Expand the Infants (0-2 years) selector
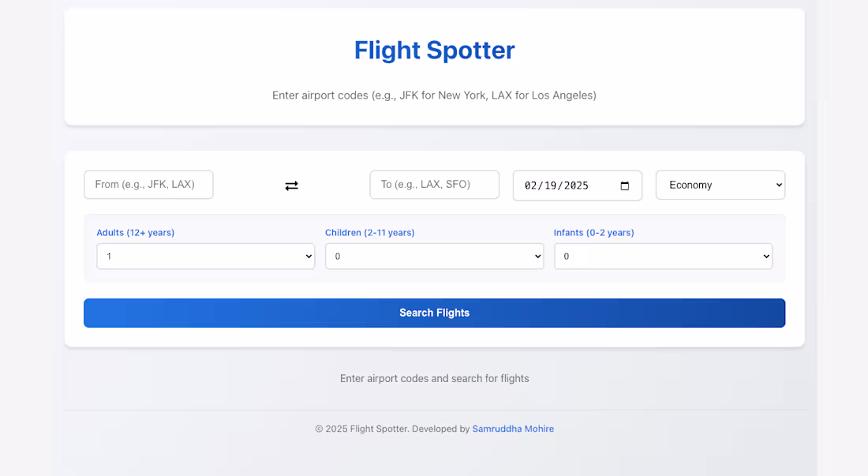 click(663, 256)
